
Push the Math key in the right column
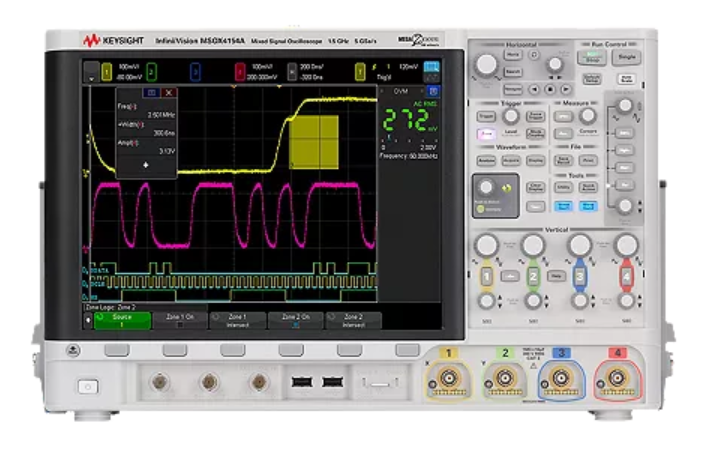click(624, 168)
